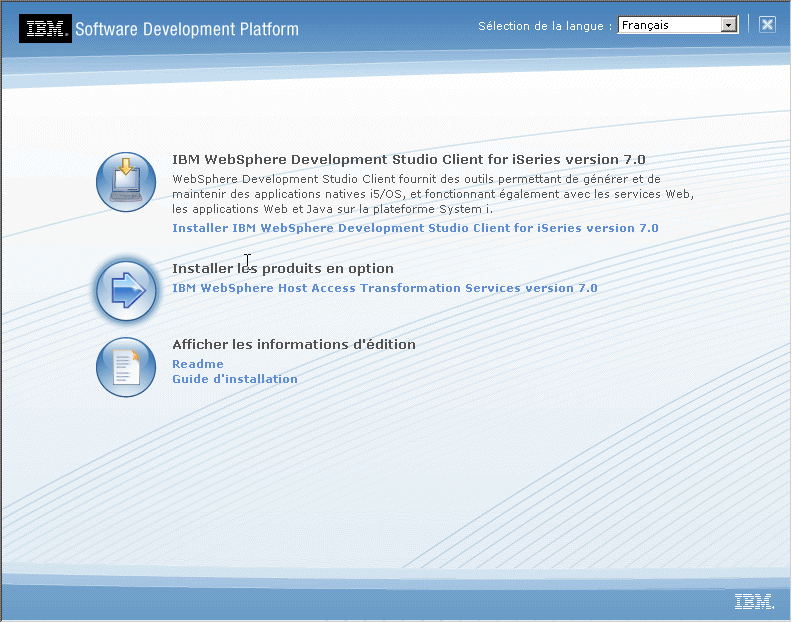Open the Guide d'installation link
The height and width of the screenshot is (623, 792).
pos(235,379)
